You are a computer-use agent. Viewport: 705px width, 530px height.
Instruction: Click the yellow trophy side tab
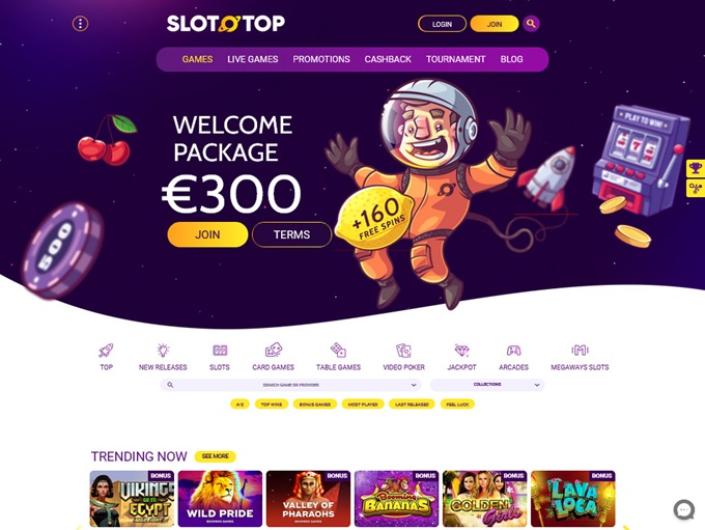695,169
